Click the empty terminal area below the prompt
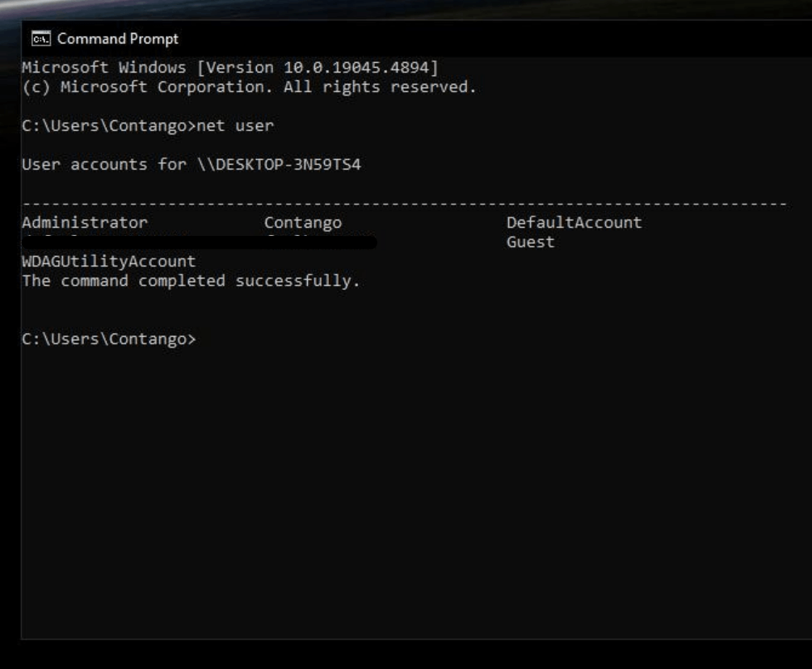The image size is (812, 669). tap(404, 485)
